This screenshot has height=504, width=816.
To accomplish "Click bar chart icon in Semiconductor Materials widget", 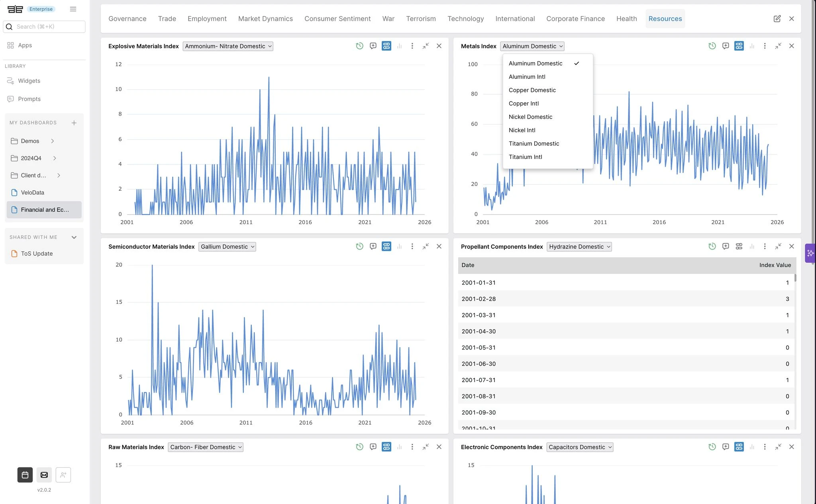I will 399,246.
